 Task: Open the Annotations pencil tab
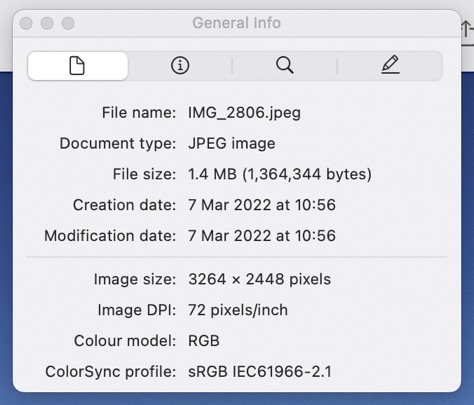point(390,65)
